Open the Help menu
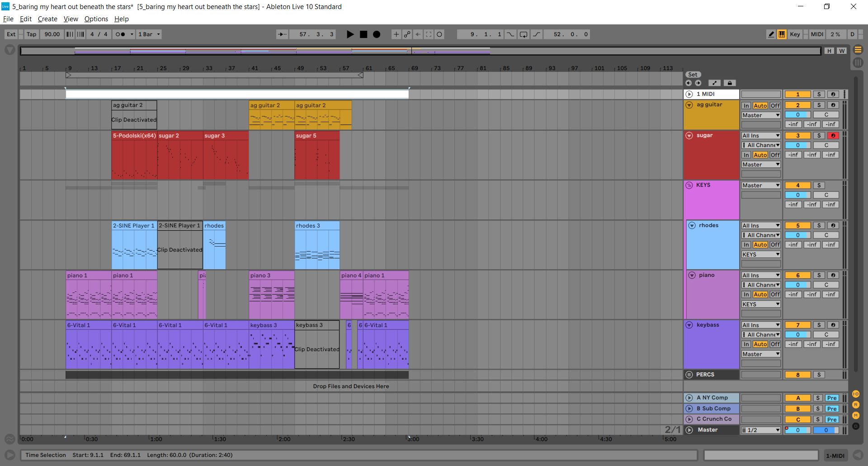868x466 pixels. [122, 19]
